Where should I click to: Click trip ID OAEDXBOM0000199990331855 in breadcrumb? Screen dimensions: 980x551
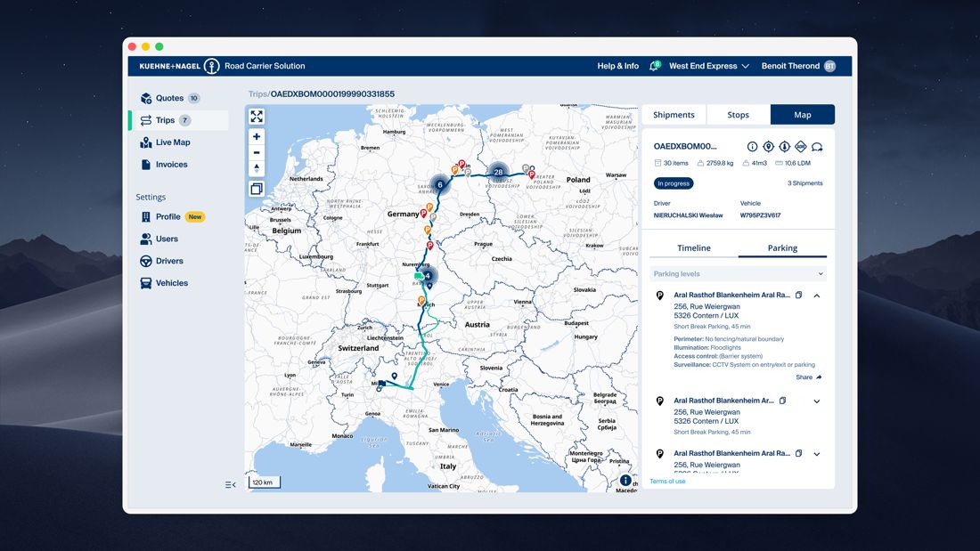[x=332, y=94]
